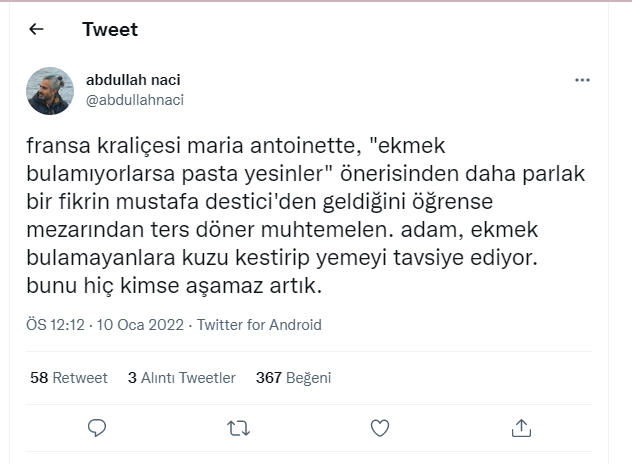Click the Twitter for Android source link
This screenshot has width=632, height=464.
click(260, 325)
